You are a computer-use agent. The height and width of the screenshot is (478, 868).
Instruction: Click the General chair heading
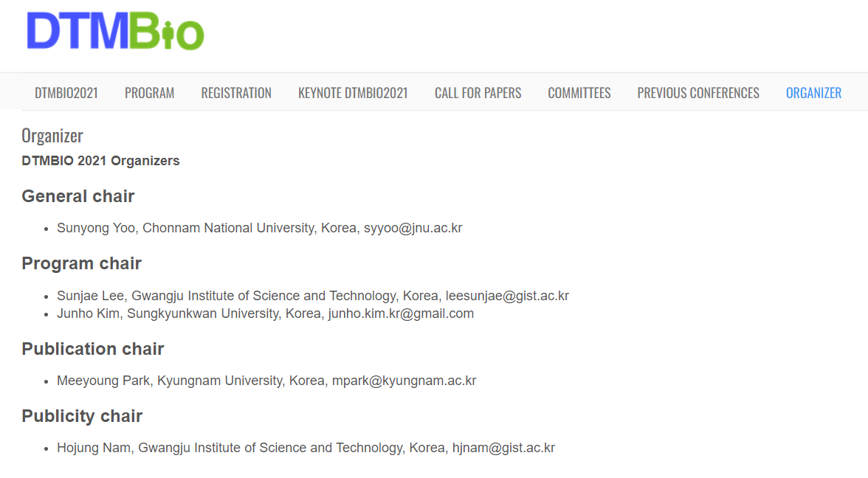(78, 196)
